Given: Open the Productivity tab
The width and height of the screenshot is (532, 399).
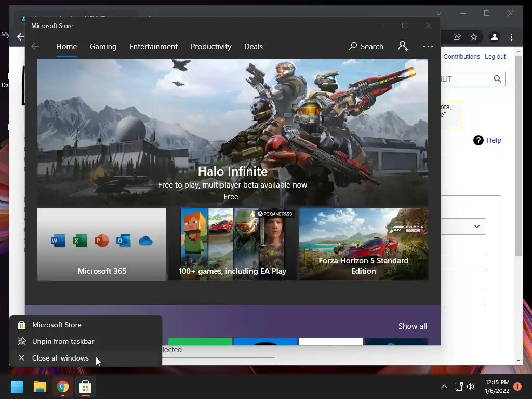Looking at the screenshot, I should coord(211,47).
